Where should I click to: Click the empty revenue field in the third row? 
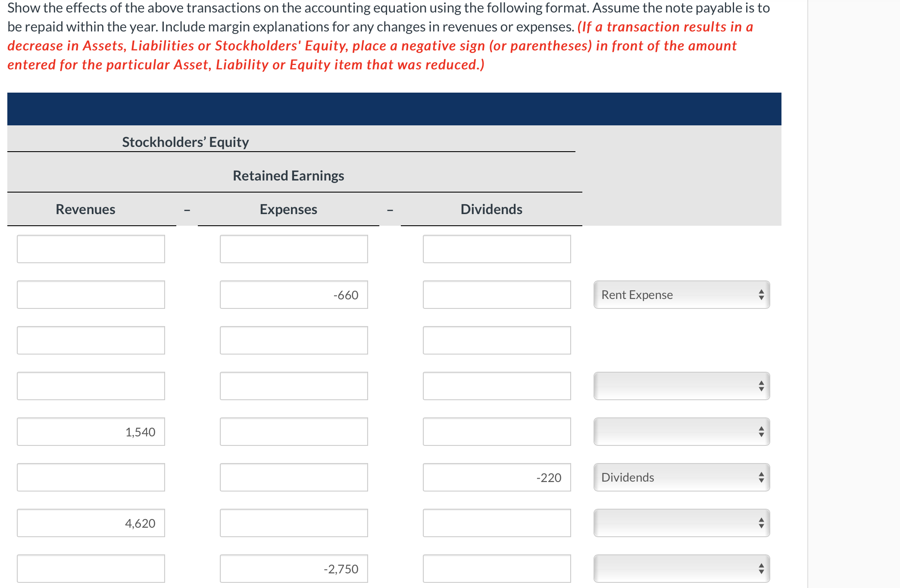point(91,340)
